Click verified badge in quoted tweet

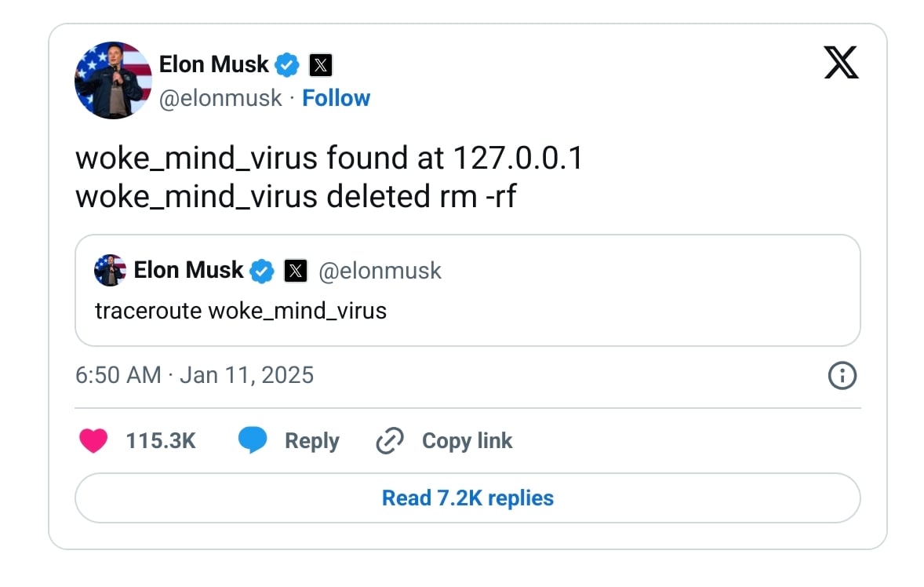click(262, 271)
